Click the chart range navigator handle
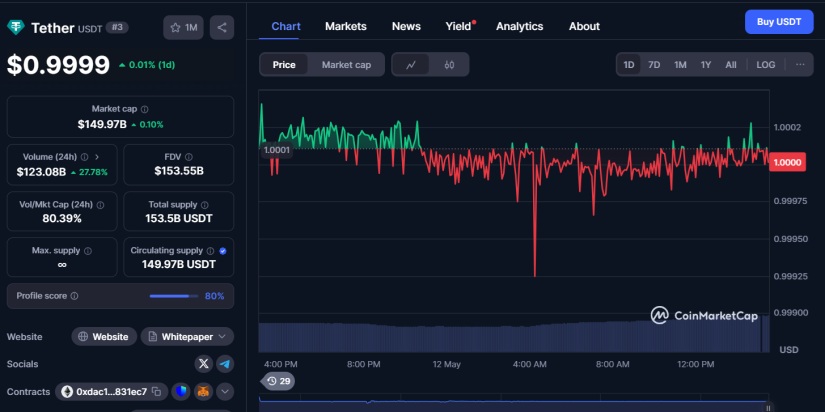The image size is (825, 412). coord(769,408)
